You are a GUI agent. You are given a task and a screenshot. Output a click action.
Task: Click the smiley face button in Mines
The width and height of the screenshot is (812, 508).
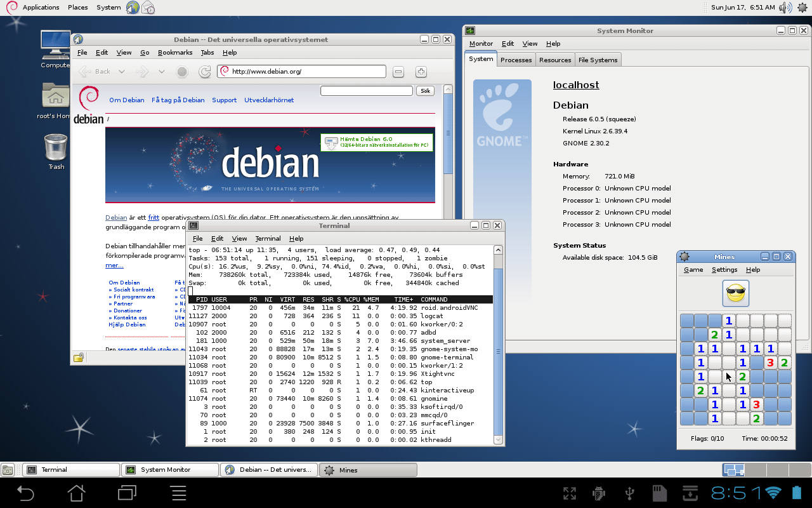[x=735, y=292]
